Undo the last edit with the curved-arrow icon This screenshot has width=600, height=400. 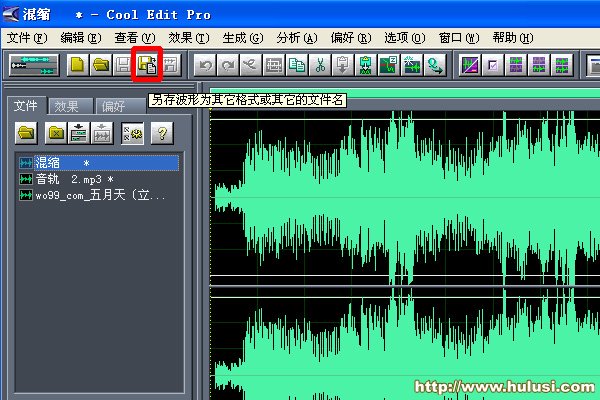(205, 65)
